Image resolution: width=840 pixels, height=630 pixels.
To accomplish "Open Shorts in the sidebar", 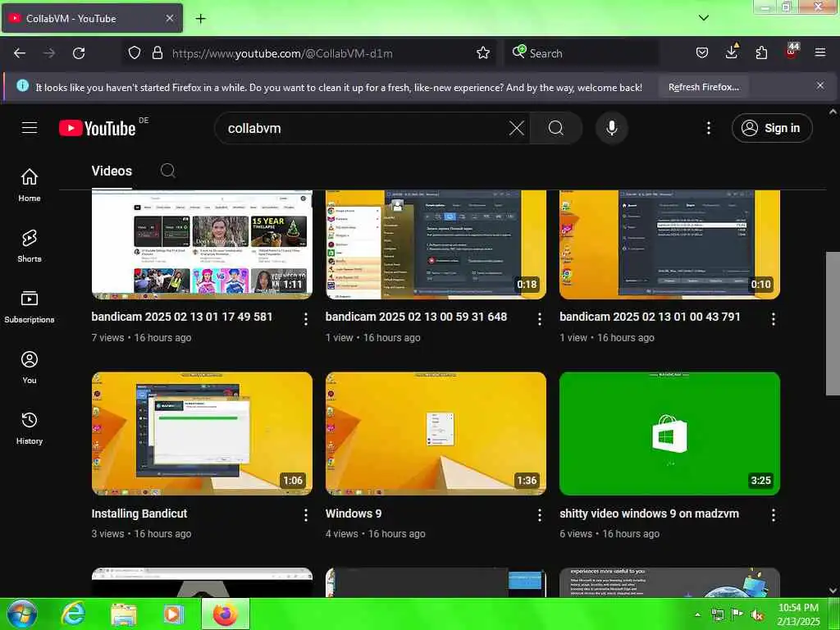I will coord(30,246).
